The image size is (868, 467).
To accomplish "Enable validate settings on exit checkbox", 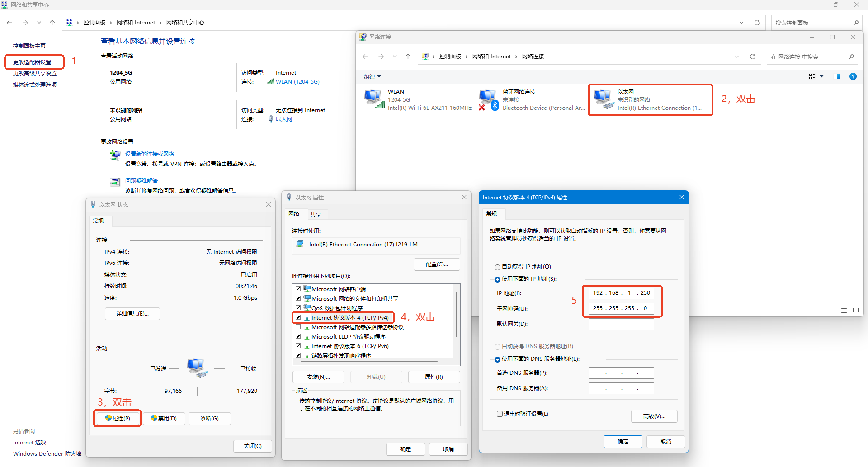I will coord(500,414).
